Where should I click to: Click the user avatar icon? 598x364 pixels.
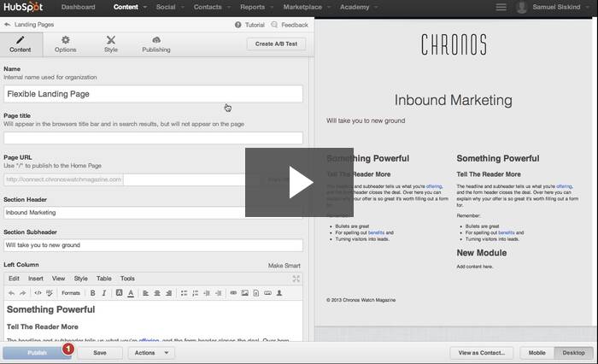point(522,7)
